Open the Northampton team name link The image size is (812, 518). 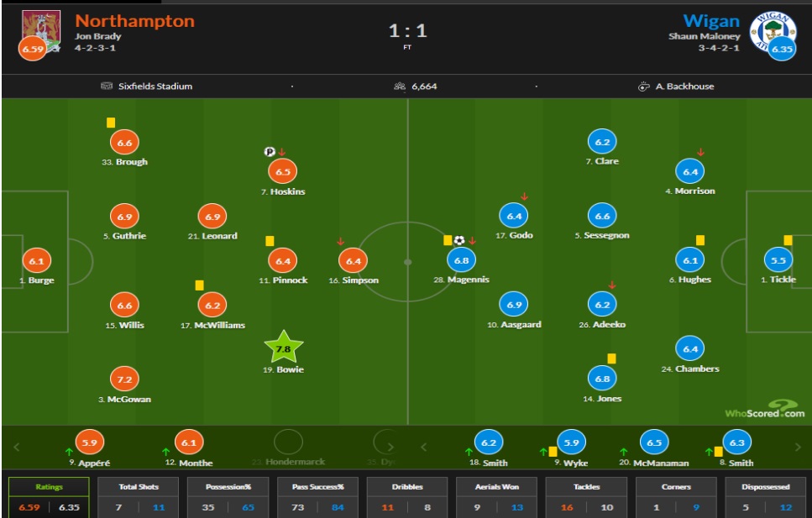[134, 21]
